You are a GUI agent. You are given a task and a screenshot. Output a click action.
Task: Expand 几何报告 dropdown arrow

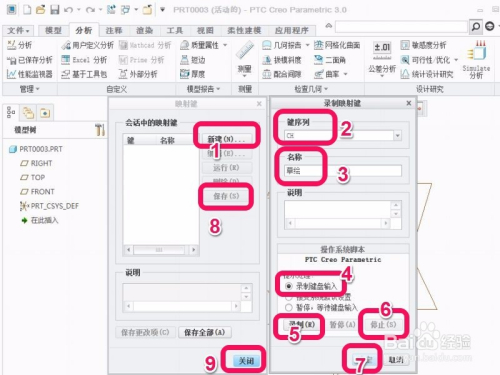point(307,45)
